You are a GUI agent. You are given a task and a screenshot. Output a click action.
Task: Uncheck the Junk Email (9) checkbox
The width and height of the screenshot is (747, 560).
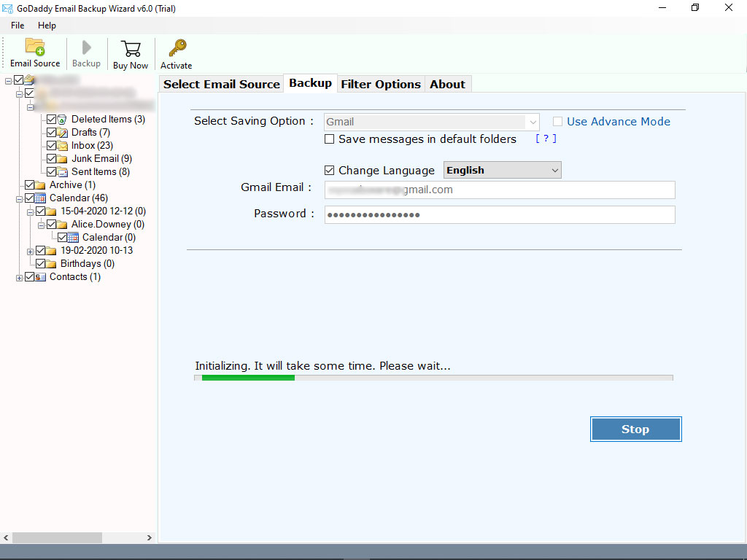point(52,158)
